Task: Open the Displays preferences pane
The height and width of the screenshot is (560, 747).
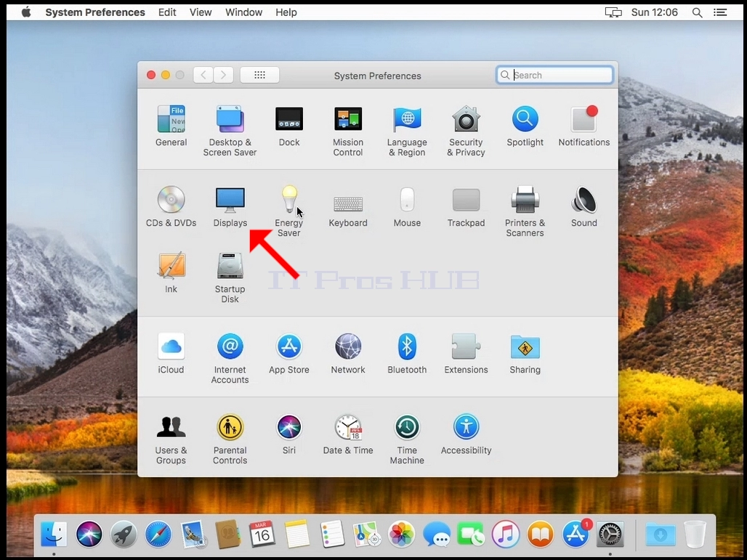Action: (230, 207)
